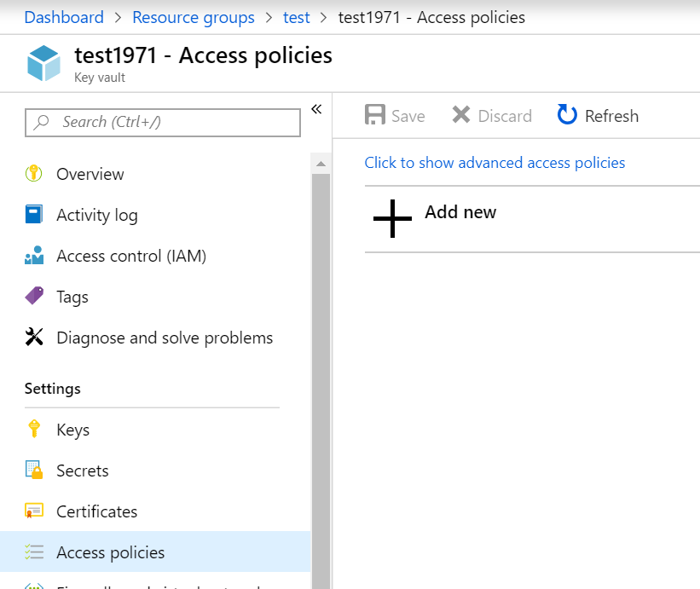Click the sidebar scrollbar track
Image resolution: width=700 pixels, height=589 pixels.
[321, 381]
